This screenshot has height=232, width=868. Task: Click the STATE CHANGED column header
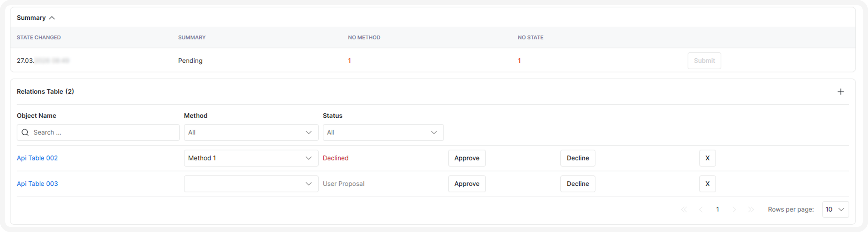coord(39,37)
